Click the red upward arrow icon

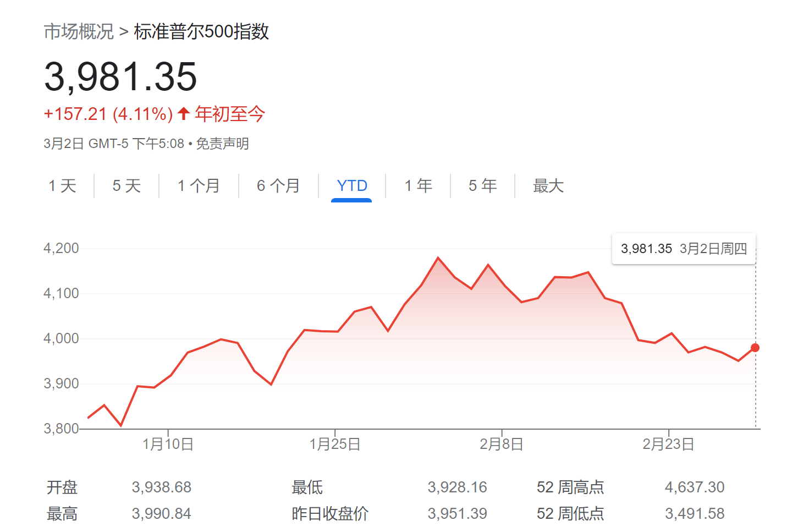(x=184, y=114)
